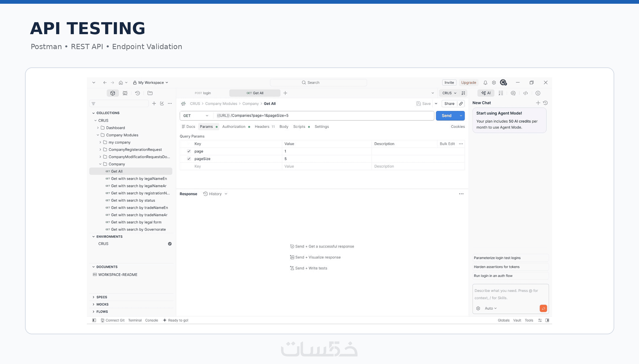Click the request info icon
This screenshot has width=639, height=364.
(538, 93)
